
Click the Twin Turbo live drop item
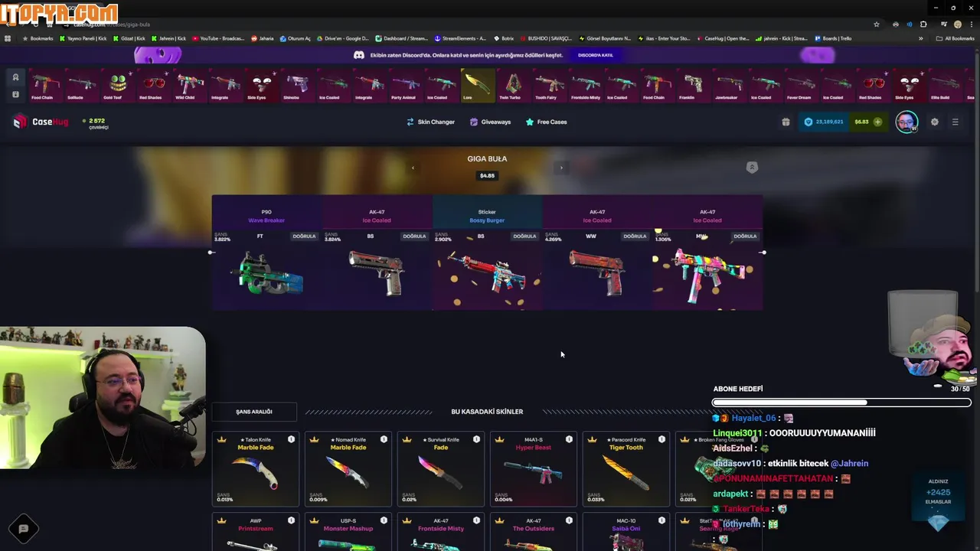pyautogui.click(x=513, y=86)
